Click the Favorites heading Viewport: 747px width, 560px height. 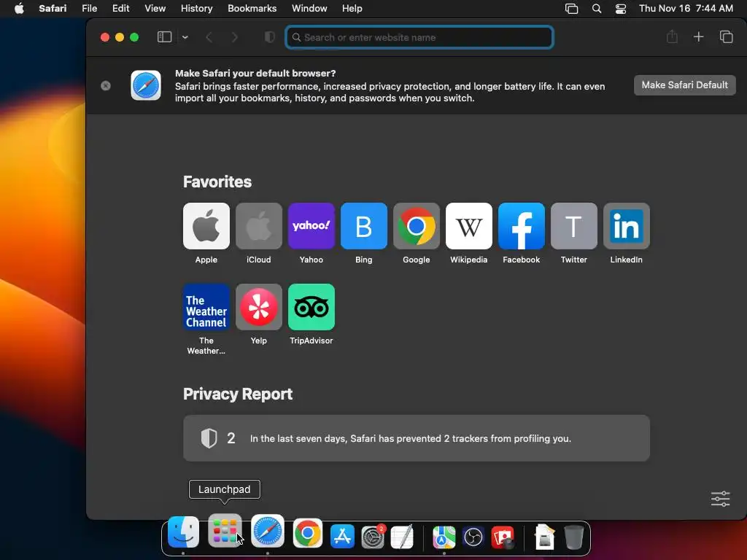[x=217, y=182]
